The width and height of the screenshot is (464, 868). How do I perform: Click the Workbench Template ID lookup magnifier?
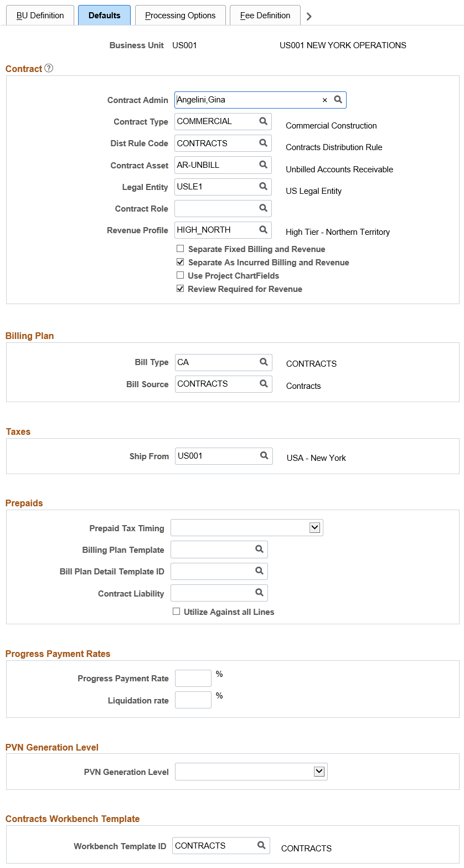click(x=261, y=845)
